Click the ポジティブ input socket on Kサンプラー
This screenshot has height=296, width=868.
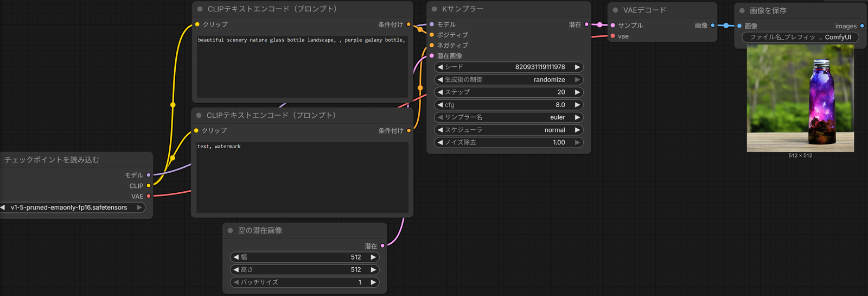[432, 35]
